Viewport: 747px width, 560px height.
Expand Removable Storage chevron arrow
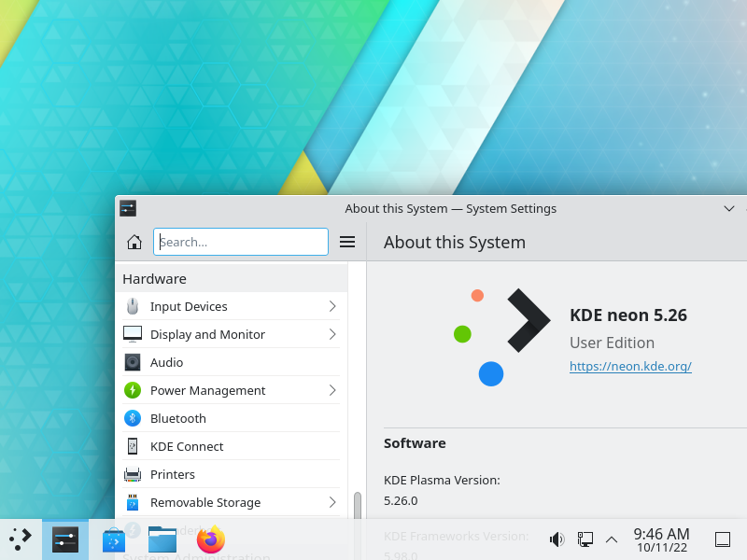click(332, 502)
